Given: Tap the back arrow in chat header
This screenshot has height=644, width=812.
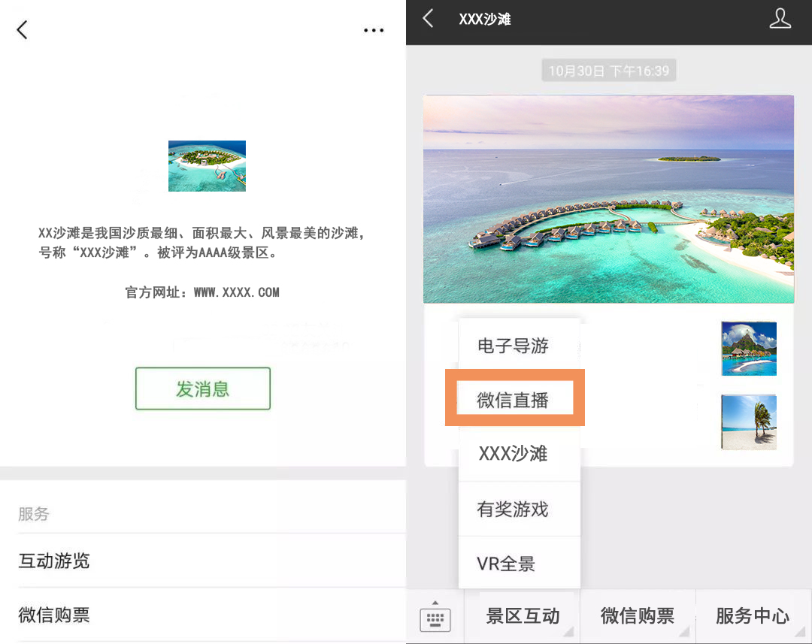Looking at the screenshot, I should (x=428, y=19).
